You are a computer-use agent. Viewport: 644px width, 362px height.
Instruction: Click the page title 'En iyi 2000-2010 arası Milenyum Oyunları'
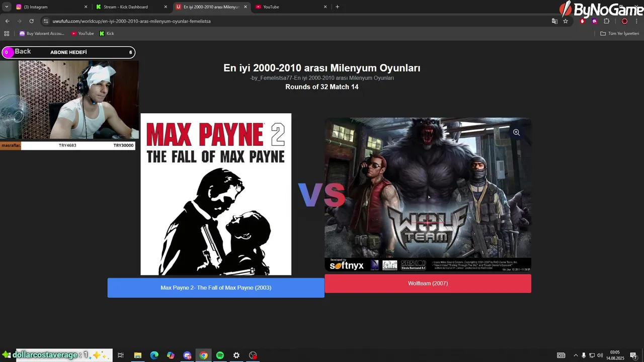(322, 68)
